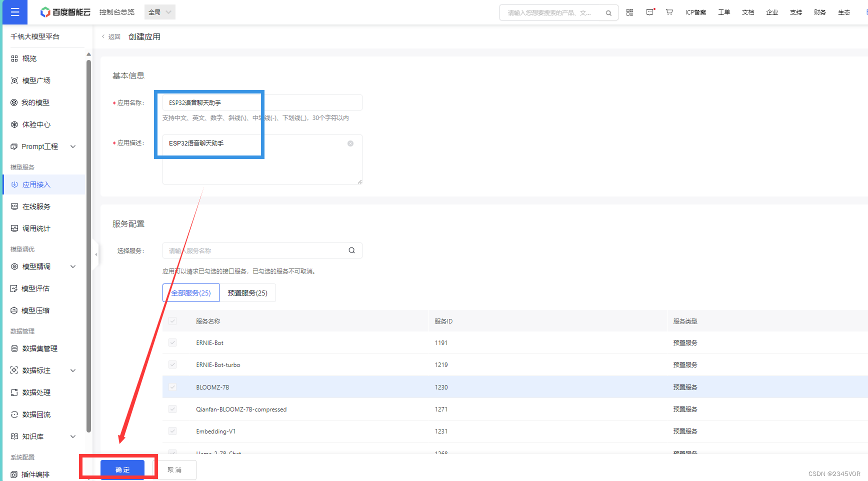The height and width of the screenshot is (481, 868).
Task: Click the 模型压缩 sidebar icon
Action: pos(14,310)
